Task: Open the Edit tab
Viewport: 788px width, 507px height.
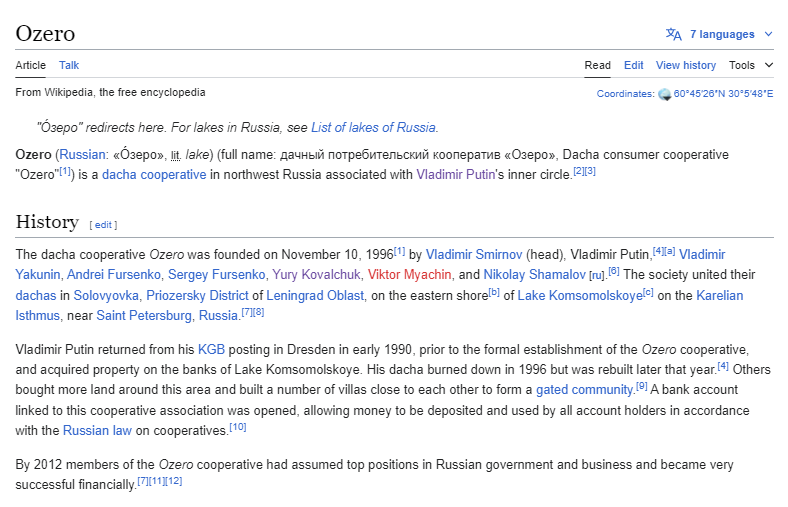Action: click(634, 65)
